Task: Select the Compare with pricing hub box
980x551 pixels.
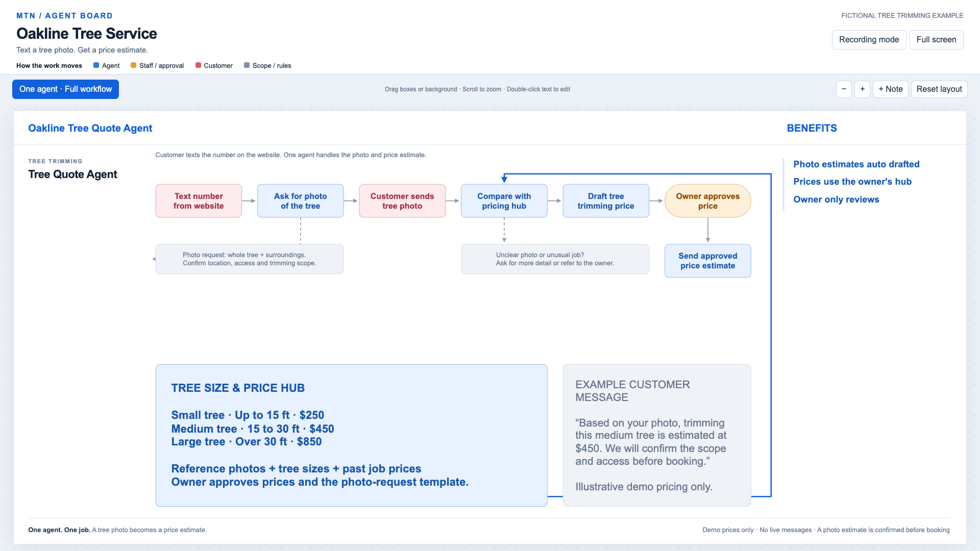Action: pos(504,201)
